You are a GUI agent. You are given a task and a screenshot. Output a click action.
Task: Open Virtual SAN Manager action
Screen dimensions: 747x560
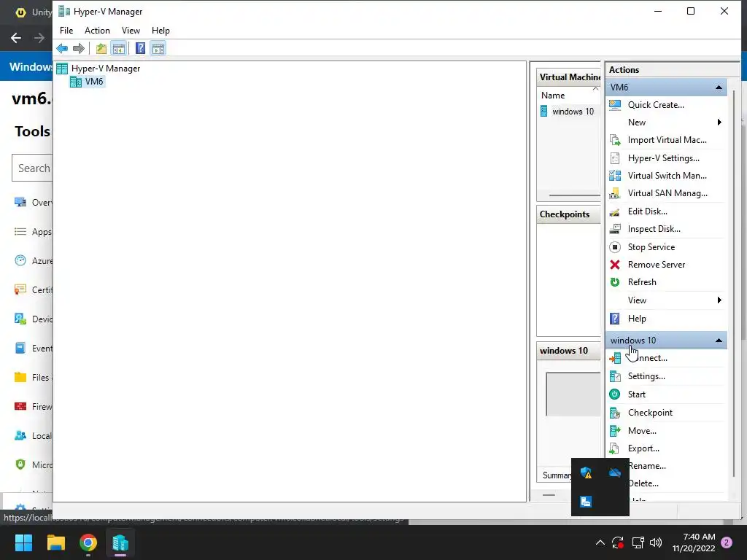[667, 193]
